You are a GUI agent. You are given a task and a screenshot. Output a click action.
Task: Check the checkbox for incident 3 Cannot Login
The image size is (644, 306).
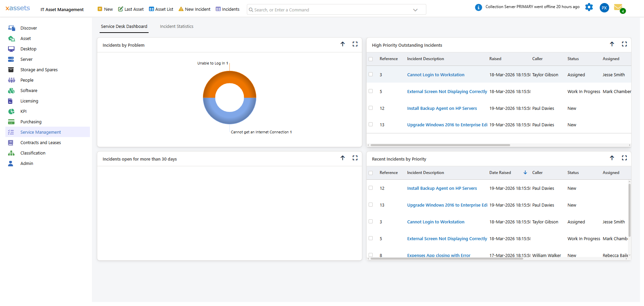tap(371, 75)
